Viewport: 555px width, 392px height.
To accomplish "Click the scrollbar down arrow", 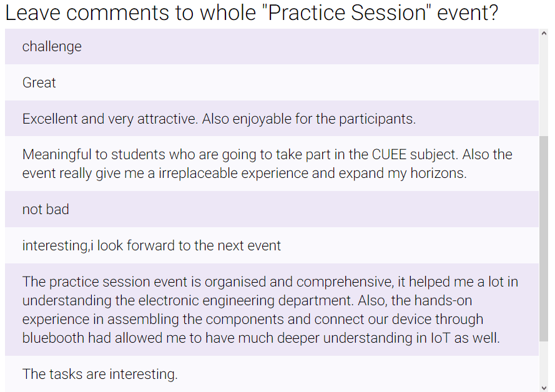I will click(x=544, y=388).
